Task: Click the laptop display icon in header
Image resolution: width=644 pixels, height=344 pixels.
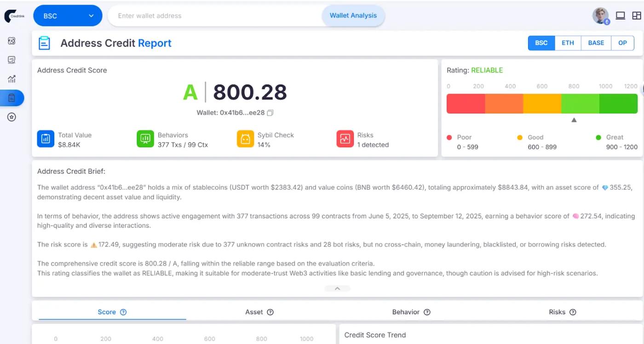Action: [x=621, y=16]
